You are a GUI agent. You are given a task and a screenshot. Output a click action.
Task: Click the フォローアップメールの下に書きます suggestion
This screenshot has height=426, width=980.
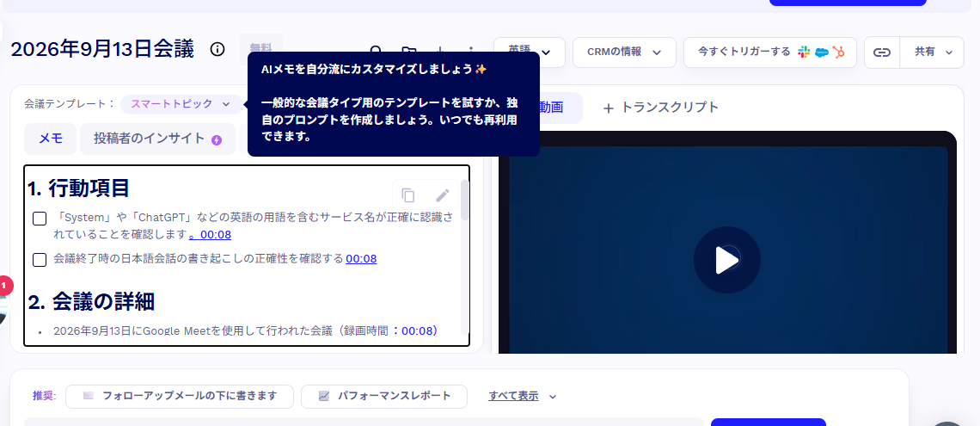coord(180,396)
